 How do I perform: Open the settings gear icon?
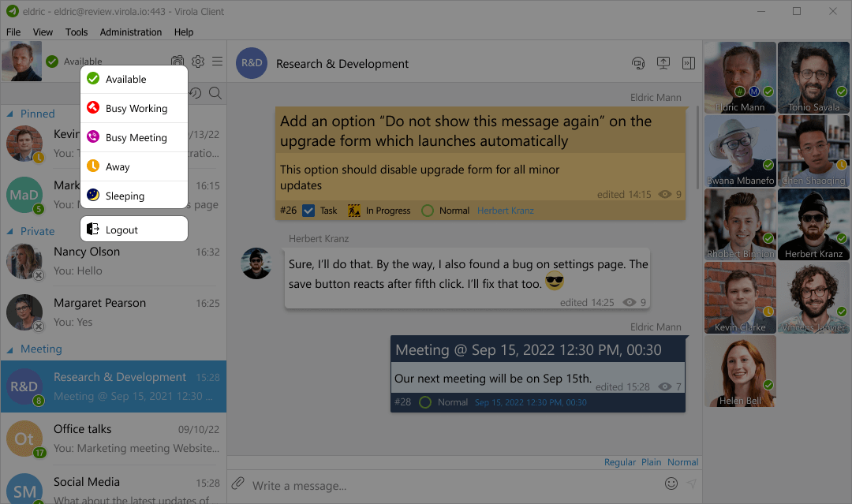coord(198,60)
